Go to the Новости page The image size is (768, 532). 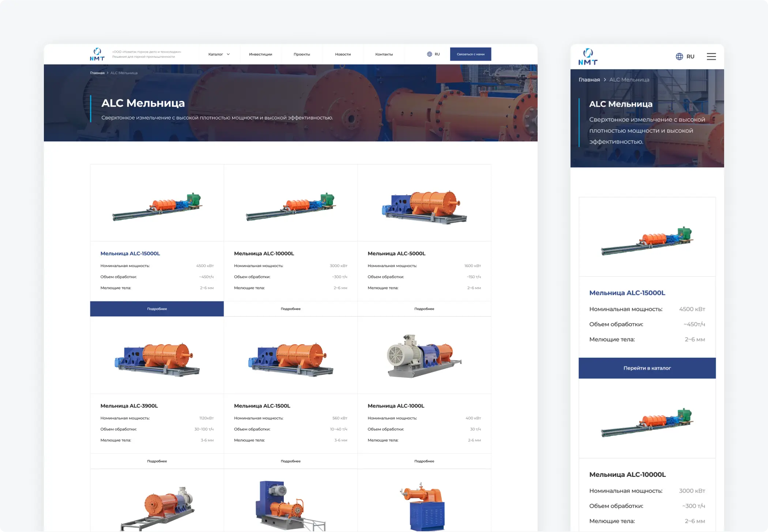coord(343,54)
